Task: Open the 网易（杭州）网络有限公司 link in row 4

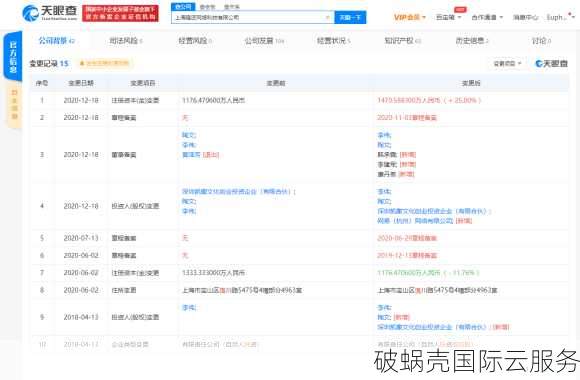Action: (415, 221)
